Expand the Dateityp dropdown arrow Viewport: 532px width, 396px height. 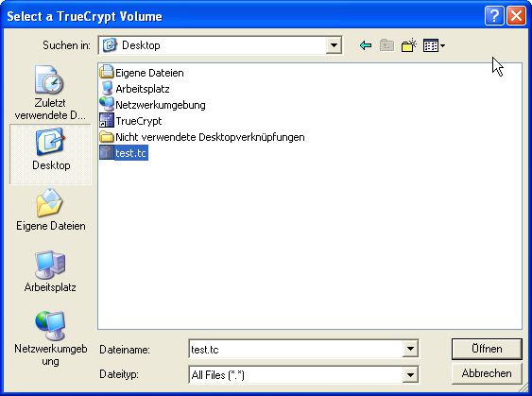tap(410, 375)
